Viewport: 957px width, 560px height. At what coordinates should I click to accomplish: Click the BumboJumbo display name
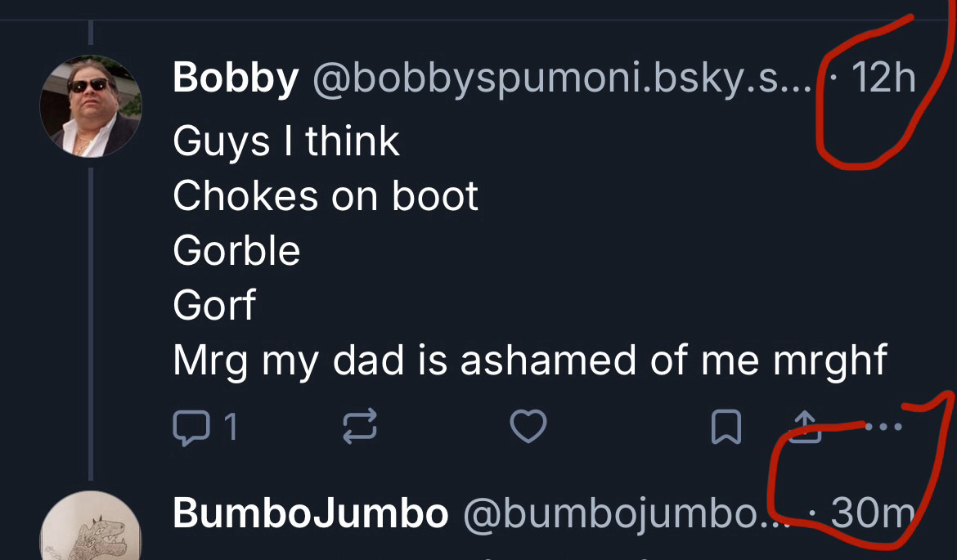coord(311,513)
